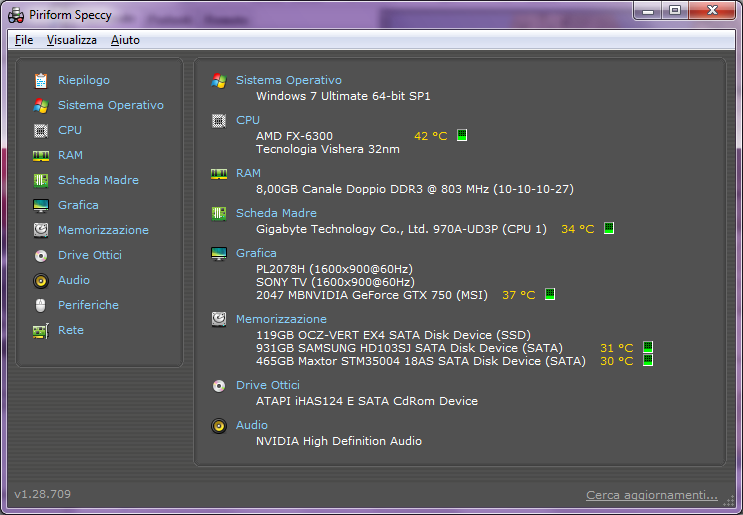Click the Drive Ottici heading in summary panel

(x=268, y=385)
